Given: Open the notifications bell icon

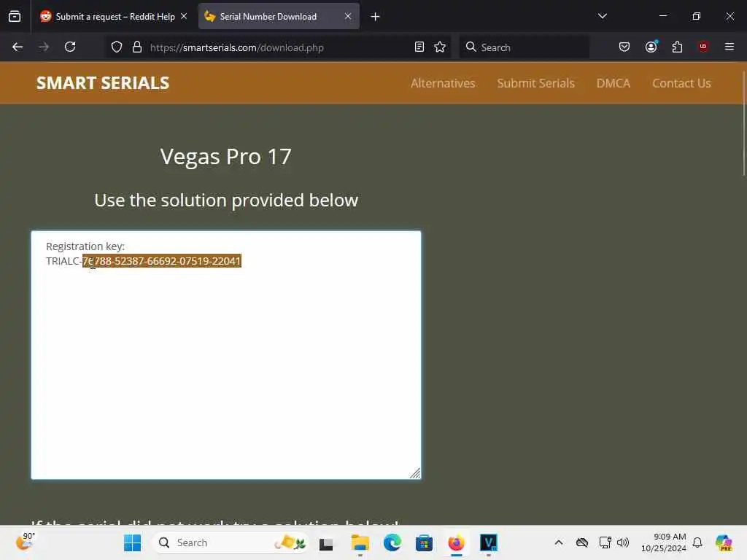Looking at the screenshot, I should 697,542.
